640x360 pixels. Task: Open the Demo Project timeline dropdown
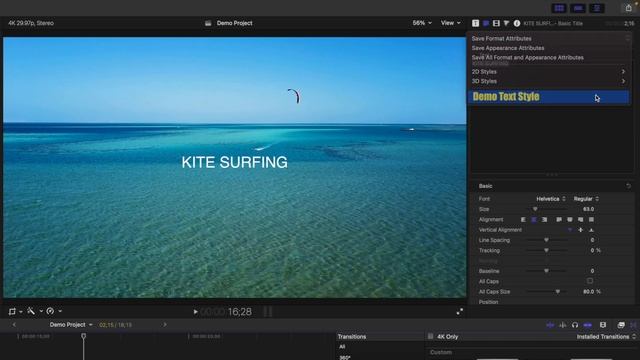click(x=71, y=324)
